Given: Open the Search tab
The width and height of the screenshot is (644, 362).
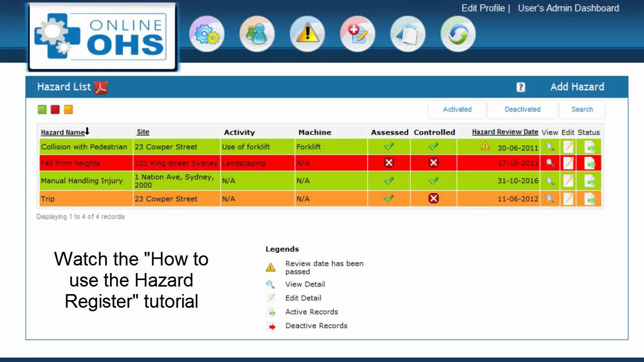Looking at the screenshot, I should pos(582,109).
